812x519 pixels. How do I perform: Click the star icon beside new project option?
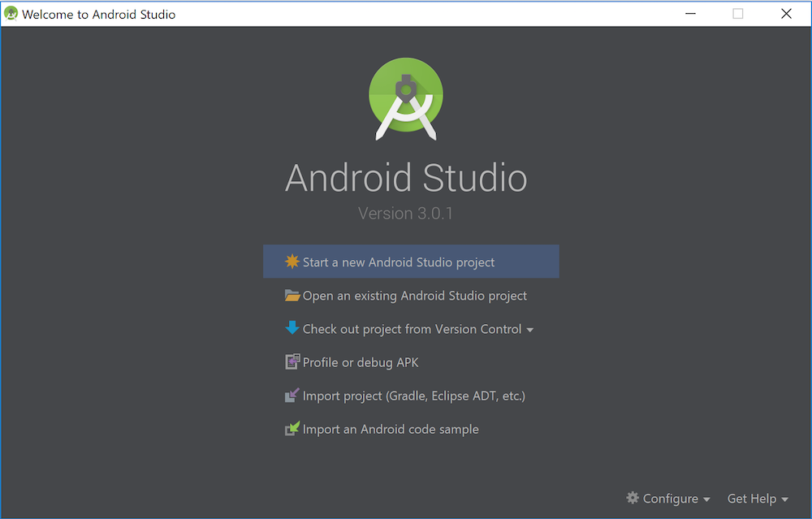point(292,262)
